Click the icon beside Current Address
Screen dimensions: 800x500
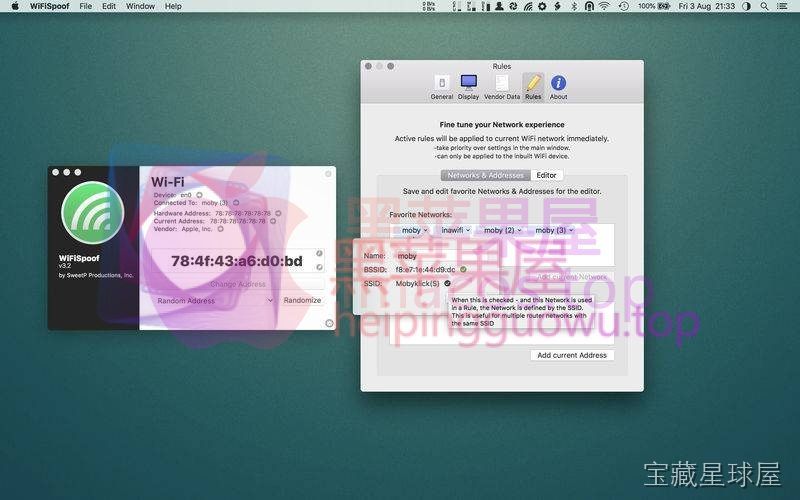273,221
